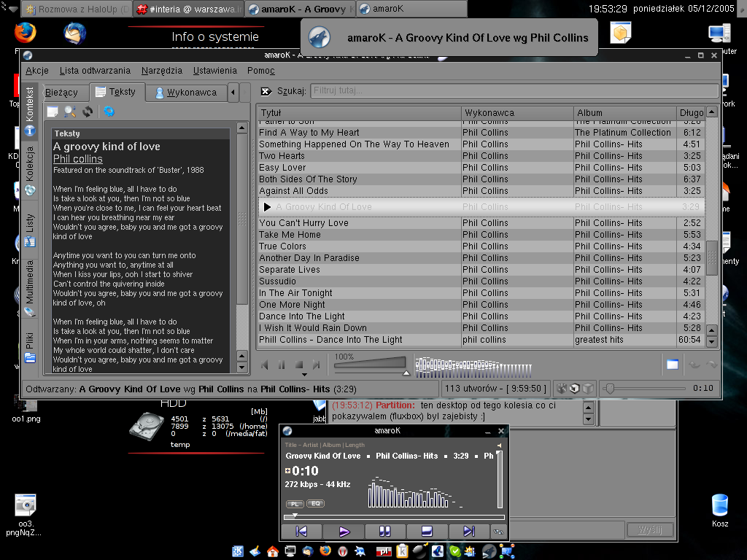The height and width of the screenshot is (560, 747).
Task: Sort playlist by Tytuł column header
Action: pyautogui.click(x=359, y=113)
